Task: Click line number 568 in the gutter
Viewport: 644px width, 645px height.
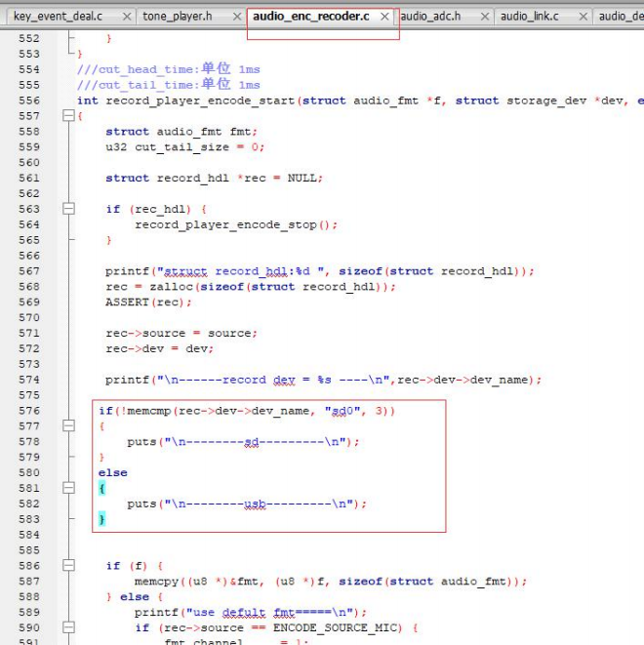Action: click(29, 286)
